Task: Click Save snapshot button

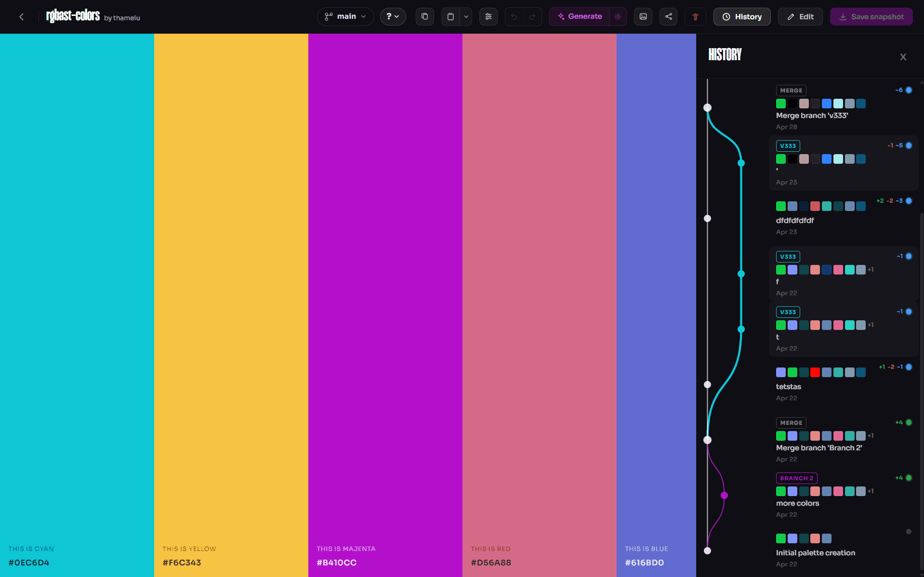Action: point(871,16)
